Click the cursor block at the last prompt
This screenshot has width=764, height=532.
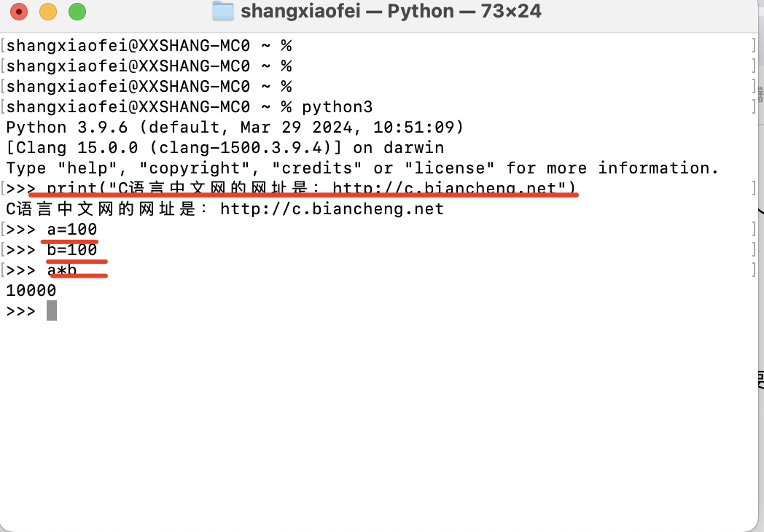(52, 310)
